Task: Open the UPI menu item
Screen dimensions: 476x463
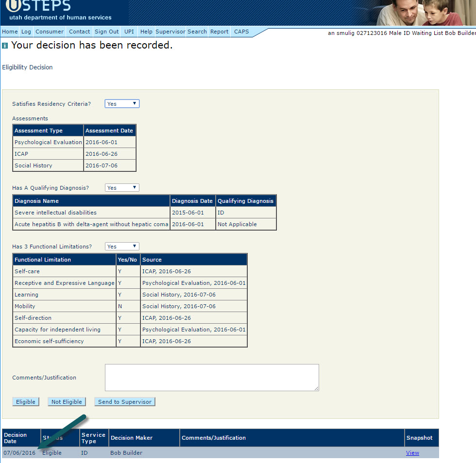Action: click(129, 32)
